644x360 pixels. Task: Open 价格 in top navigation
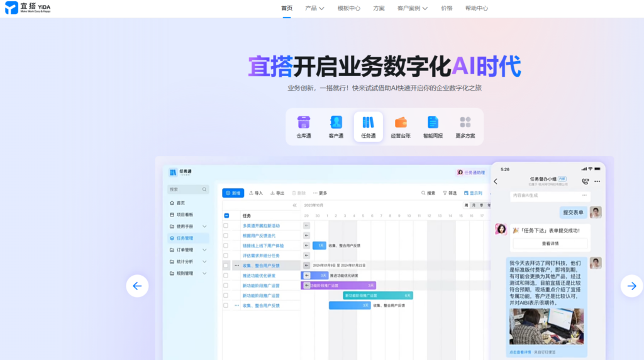point(447,8)
